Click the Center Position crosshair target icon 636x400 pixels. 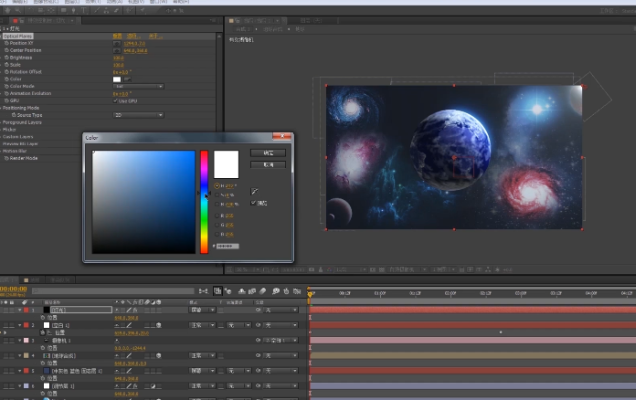click(117, 51)
